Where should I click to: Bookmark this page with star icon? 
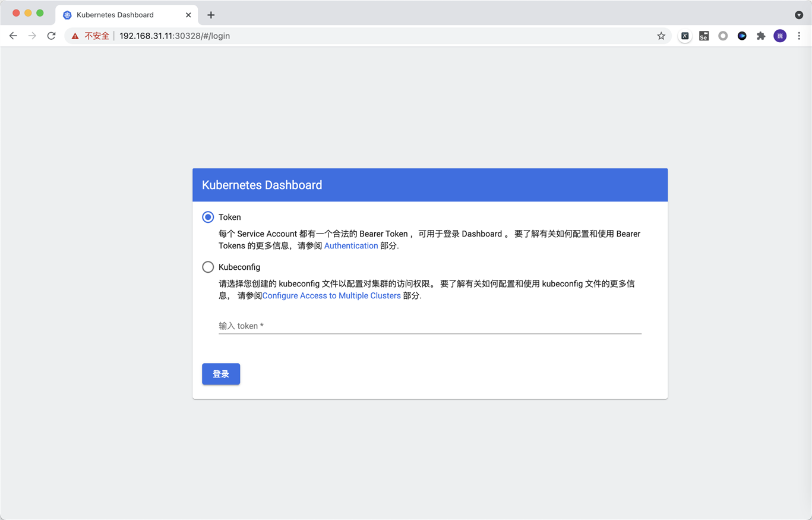(x=661, y=36)
